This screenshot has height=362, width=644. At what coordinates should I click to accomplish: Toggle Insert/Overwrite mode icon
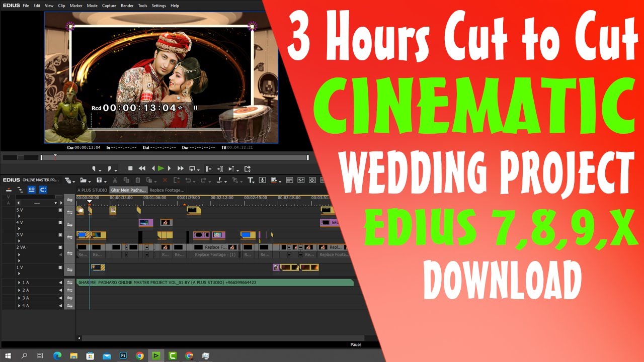[9, 190]
